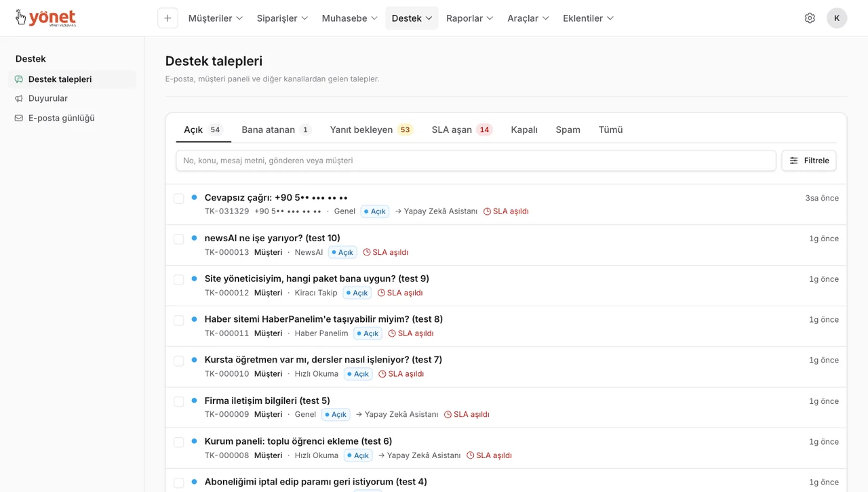Click the Duyurular megaphone icon
This screenshot has width=868, height=492.
(x=19, y=98)
